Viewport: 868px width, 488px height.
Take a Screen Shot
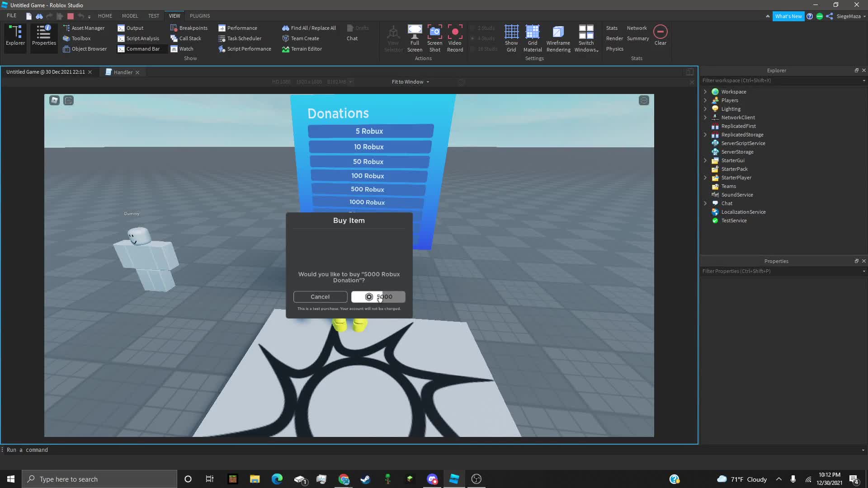coord(434,38)
